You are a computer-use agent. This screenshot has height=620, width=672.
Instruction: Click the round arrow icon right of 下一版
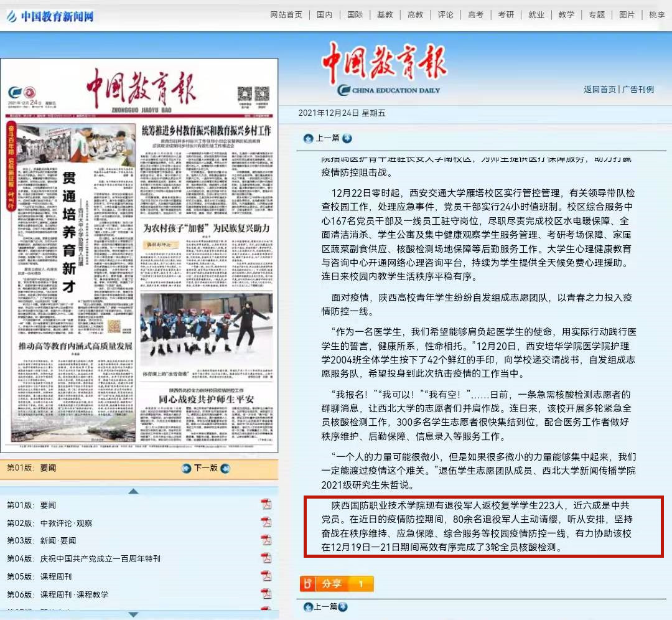[x=225, y=468]
